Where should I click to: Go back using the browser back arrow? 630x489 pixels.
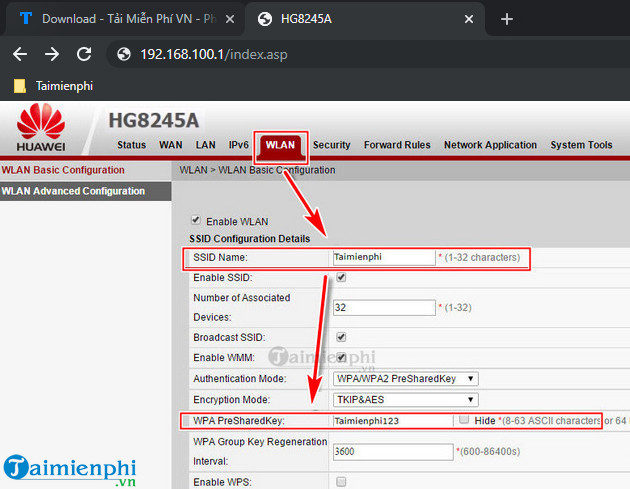(x=20, y=54)
